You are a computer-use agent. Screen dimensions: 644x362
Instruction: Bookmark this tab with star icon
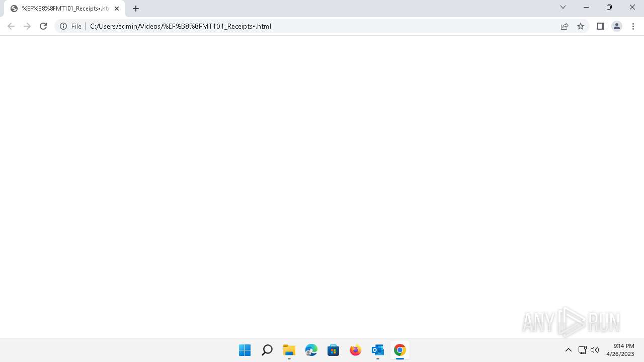point(581,26)
